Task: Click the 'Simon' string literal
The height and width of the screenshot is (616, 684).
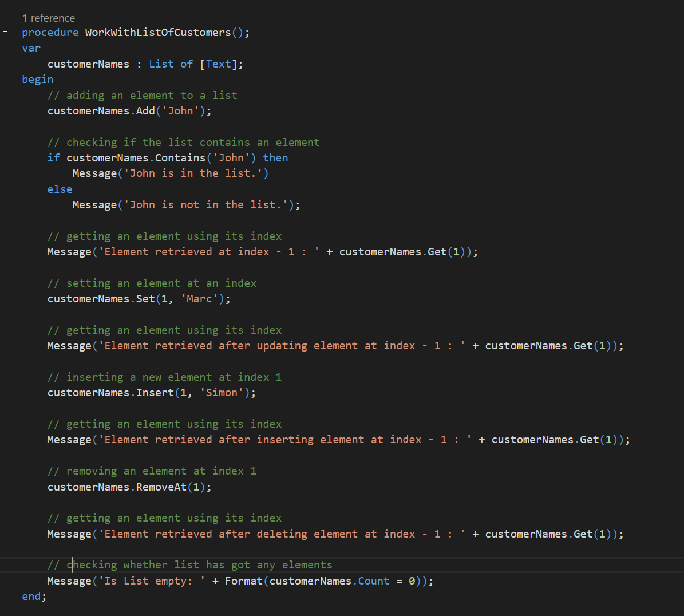Action: [221, 393]
